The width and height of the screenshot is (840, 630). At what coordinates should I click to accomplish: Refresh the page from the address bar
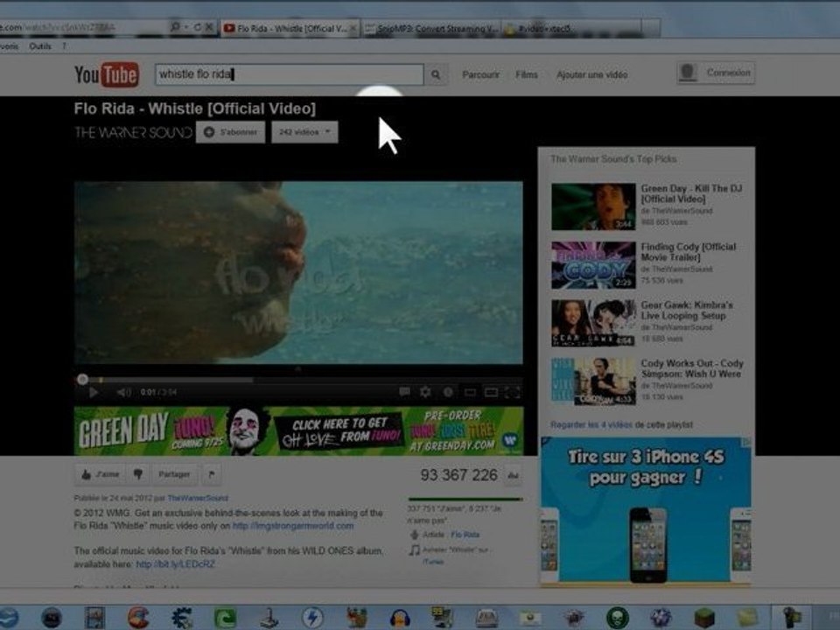pos(198,27)
